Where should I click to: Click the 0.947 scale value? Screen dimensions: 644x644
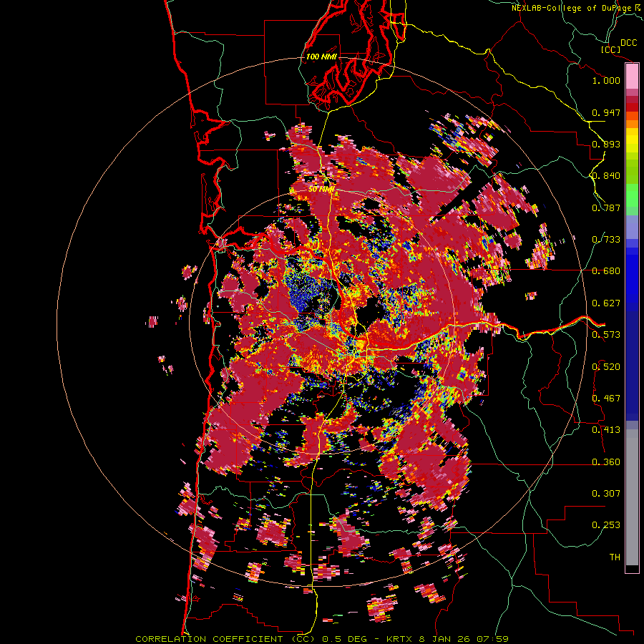[x=606, y=112]
